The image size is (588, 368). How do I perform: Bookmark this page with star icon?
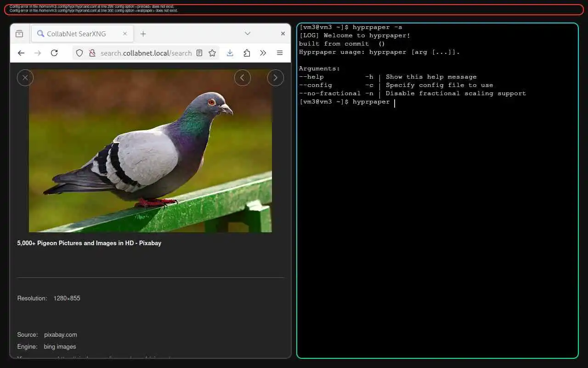tap(212, 53)
